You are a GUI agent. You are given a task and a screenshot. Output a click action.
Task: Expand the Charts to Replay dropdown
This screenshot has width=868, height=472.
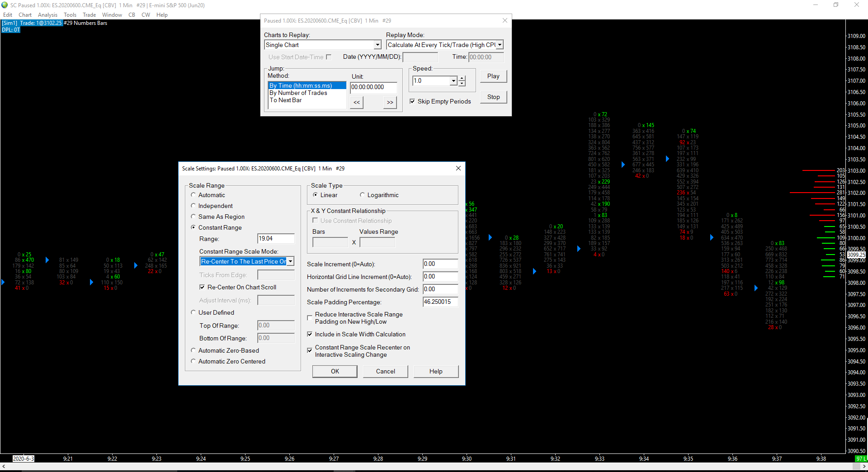(x=377, y=45)
